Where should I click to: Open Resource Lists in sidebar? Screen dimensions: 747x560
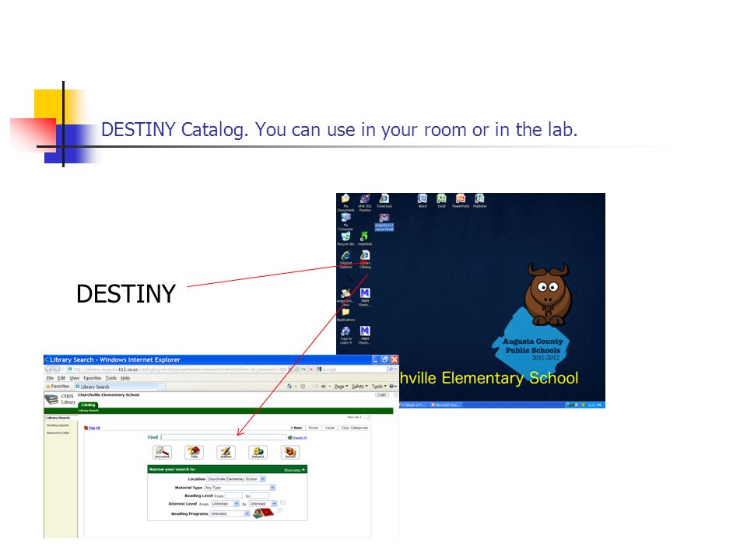click(x=58, y=433)
